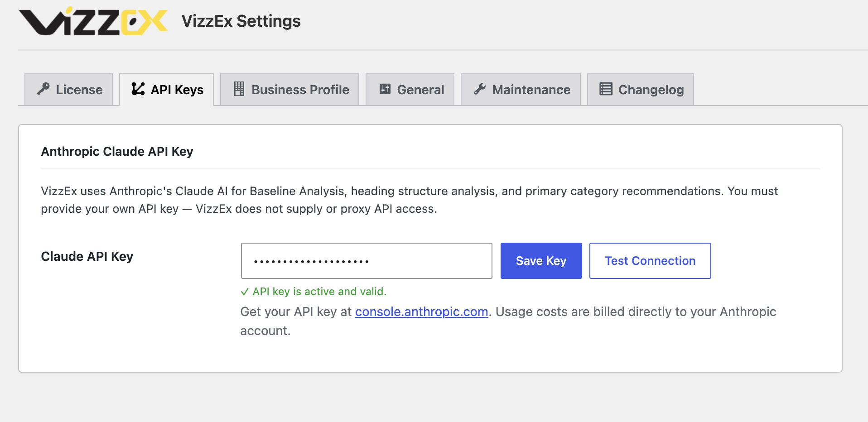Select the API Keys tab
868x422 pixels.
tap(167, 90)
